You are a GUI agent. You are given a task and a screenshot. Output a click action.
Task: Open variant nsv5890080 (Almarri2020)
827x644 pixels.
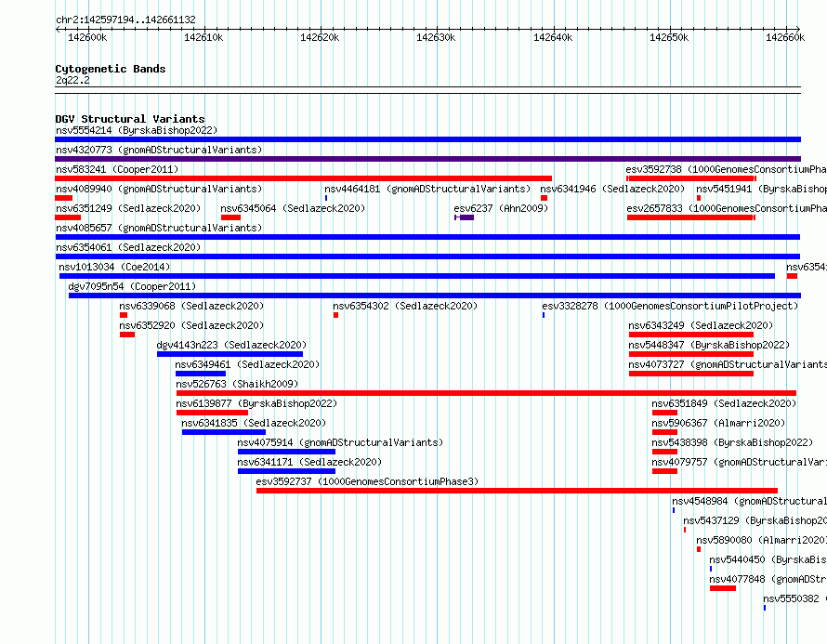(x=761, y=540)
